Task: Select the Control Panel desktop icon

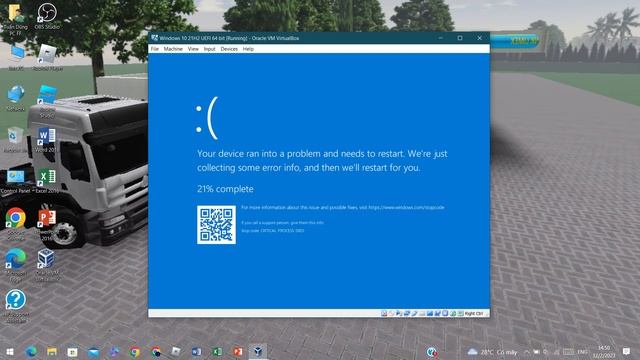Action: 16,181
